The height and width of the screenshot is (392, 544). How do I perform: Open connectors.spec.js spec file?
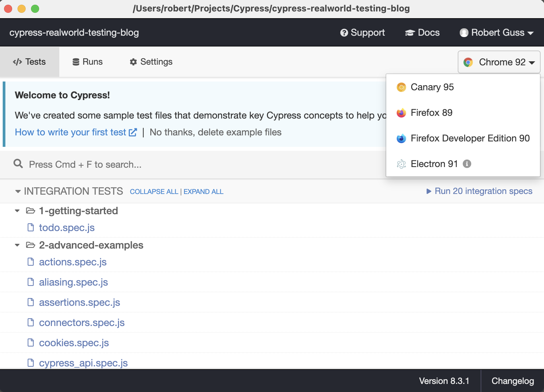[82, 323]
